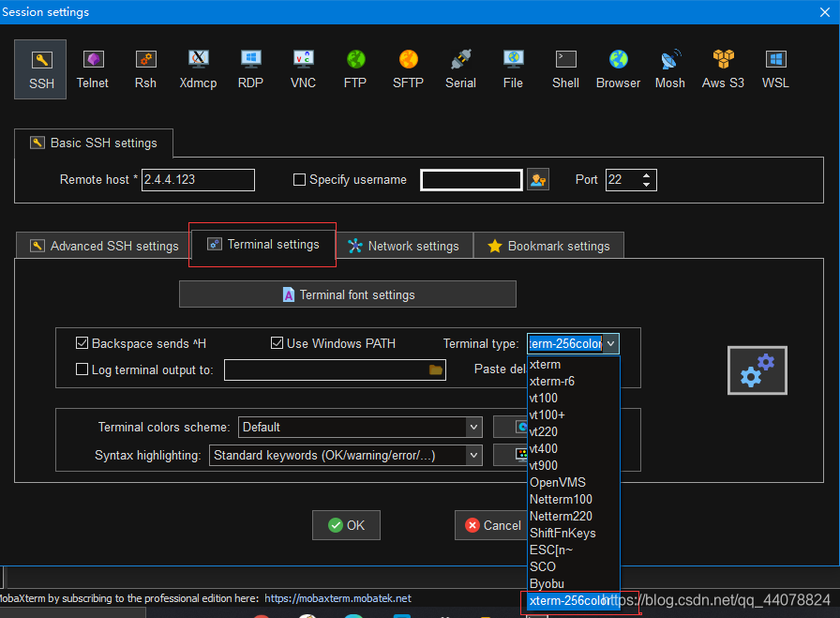
Task: Open the mobaxterm.mobatek.net link
Action: point(338,598)
